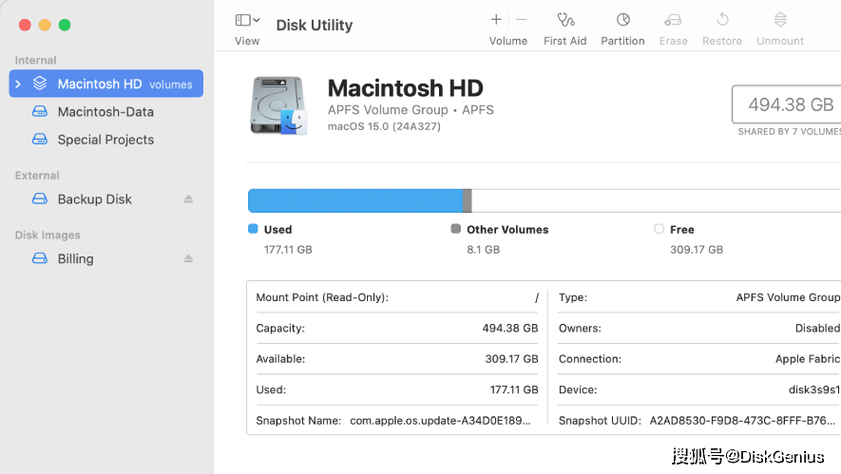Click the Billing drive icon
841x474 pixels.
tap(40, 258)
